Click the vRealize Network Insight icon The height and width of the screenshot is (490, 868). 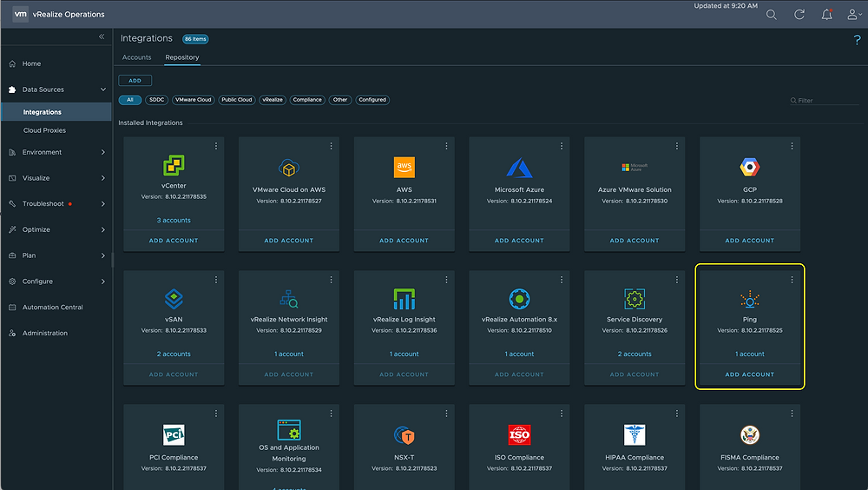tap(289, 299)
